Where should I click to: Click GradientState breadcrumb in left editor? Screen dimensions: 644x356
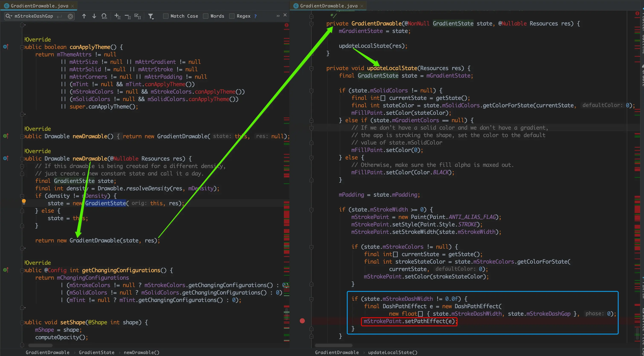pyautogui.click(x=96, y=352)
